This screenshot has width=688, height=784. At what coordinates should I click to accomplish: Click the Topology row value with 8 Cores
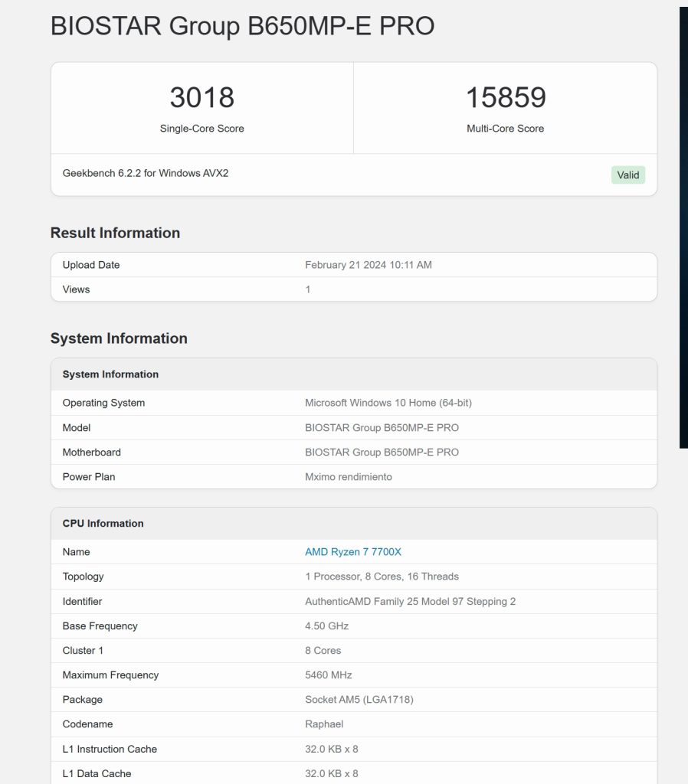coord(382,576)
